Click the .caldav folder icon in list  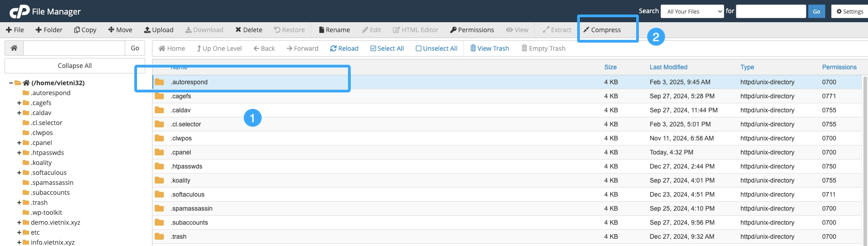(159, 110)
